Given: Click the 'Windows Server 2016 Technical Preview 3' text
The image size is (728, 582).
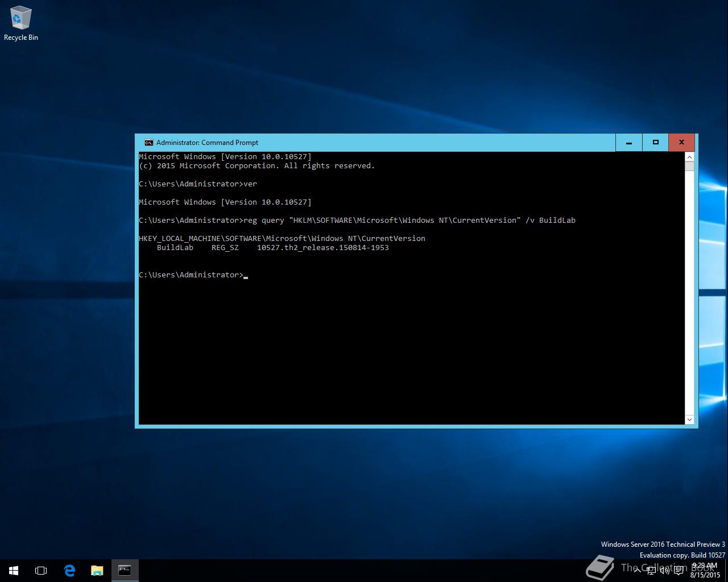Looking at the screenshot, I should pyautogui.click(x=663, y=544).
